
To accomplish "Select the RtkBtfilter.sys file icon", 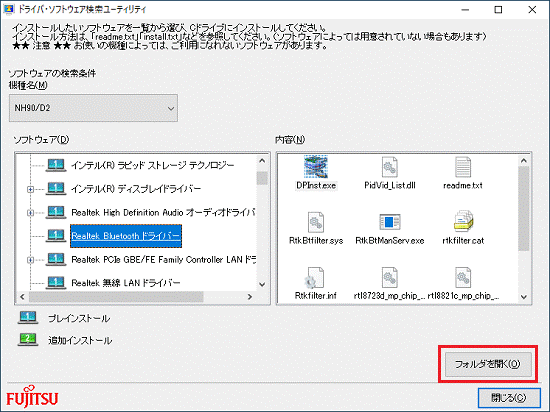I will [x=316, y=222].
